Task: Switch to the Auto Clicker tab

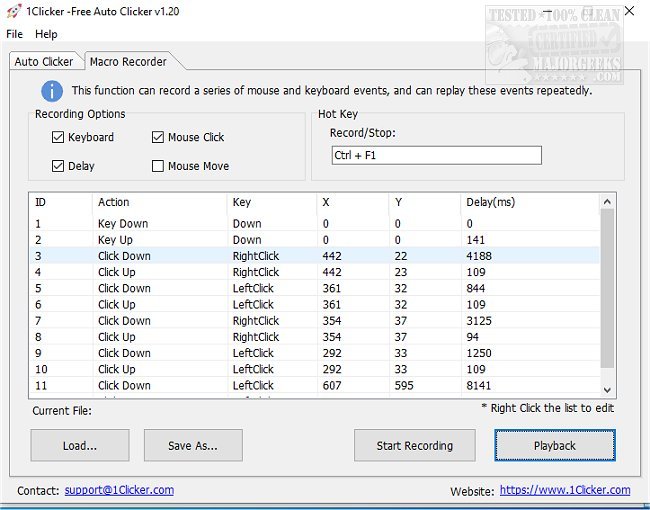Action: coord(43,62)
